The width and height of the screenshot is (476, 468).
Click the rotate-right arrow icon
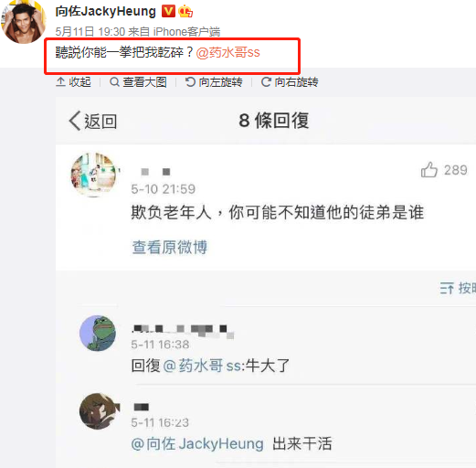click(x=266, y=82)
